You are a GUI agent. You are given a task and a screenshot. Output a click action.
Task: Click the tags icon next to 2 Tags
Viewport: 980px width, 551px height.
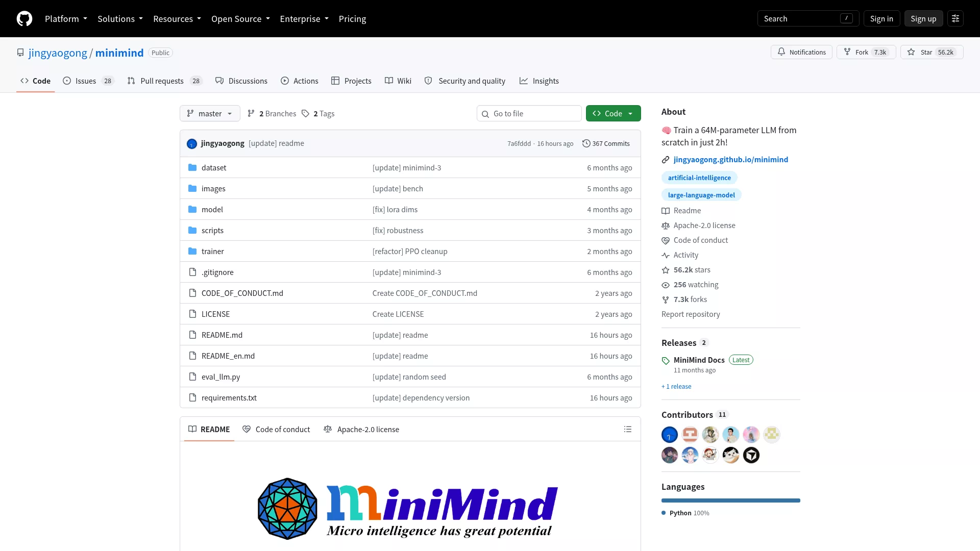coord(305,114)
